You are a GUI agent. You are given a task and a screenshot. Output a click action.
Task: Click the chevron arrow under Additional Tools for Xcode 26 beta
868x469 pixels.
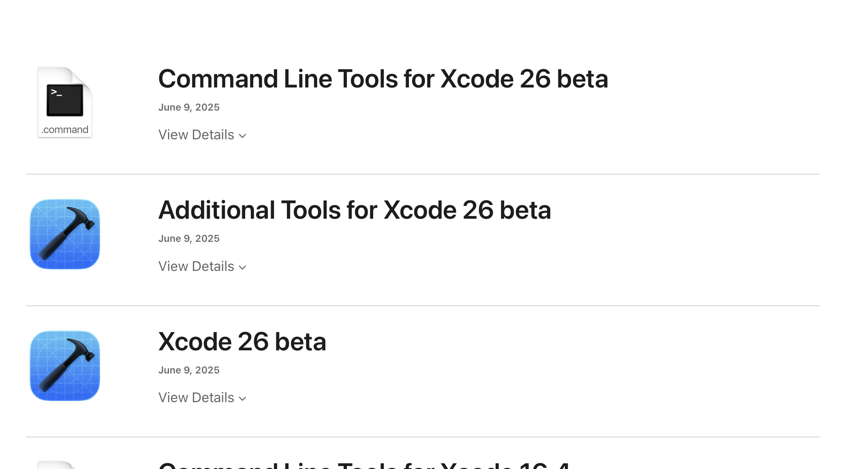point(243,267)
